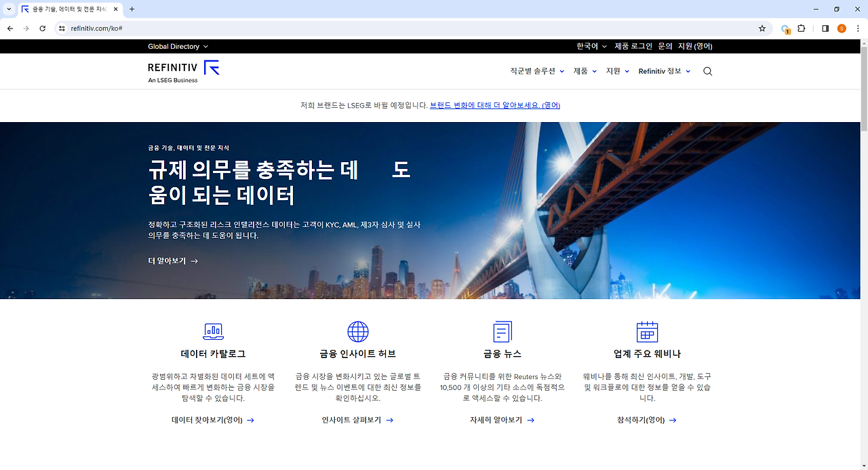The width and height of the screenshot is (868, 470).
Task: Click the financial insights hub globe icon
Action: (x=357, y=332)
